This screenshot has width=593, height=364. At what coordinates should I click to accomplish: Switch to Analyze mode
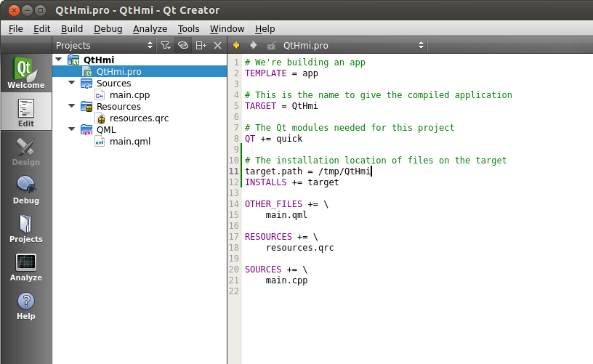26,266
